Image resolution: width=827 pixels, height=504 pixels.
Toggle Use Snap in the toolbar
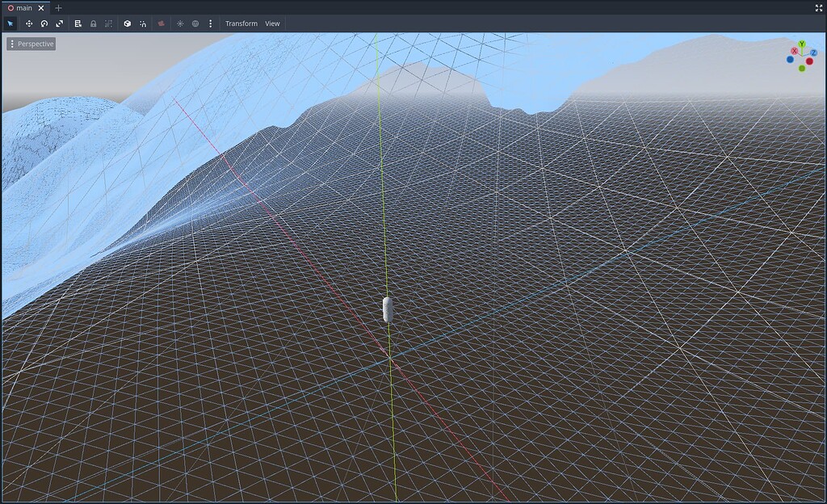[143, 23]
